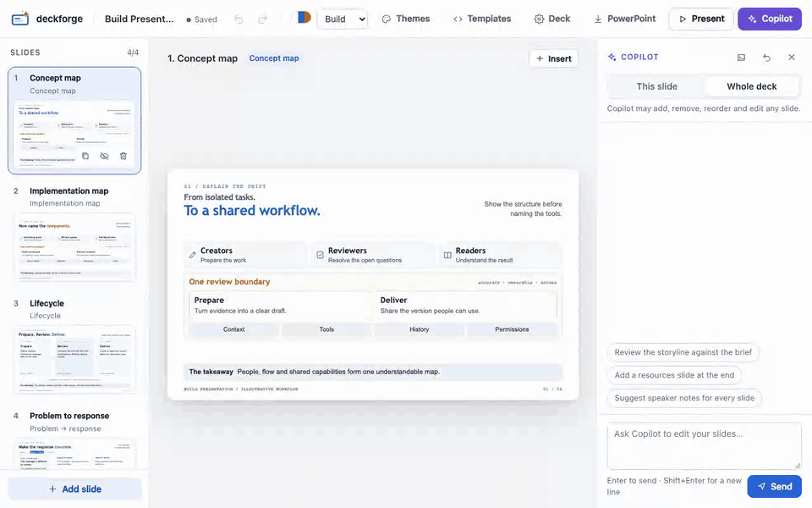Focus the Ask Copilot input box
Image resolution: width=812 pixels, height=508 pixels.
point(705,446)
